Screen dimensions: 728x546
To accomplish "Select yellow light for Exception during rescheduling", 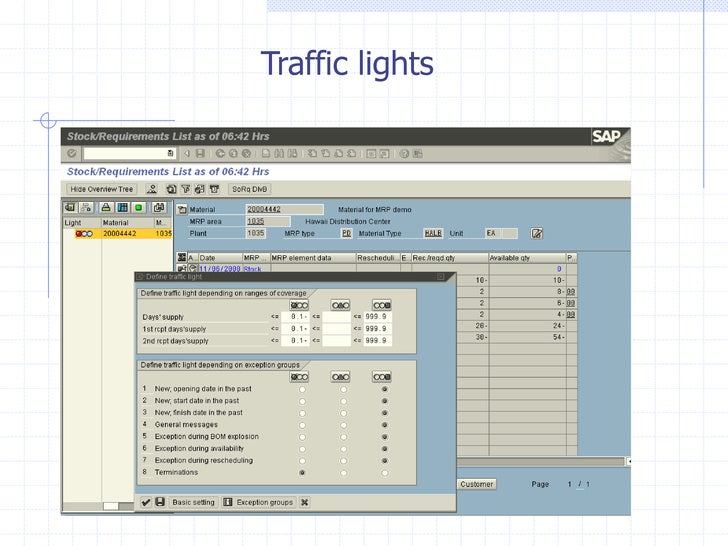I will [x=344, y=461].
